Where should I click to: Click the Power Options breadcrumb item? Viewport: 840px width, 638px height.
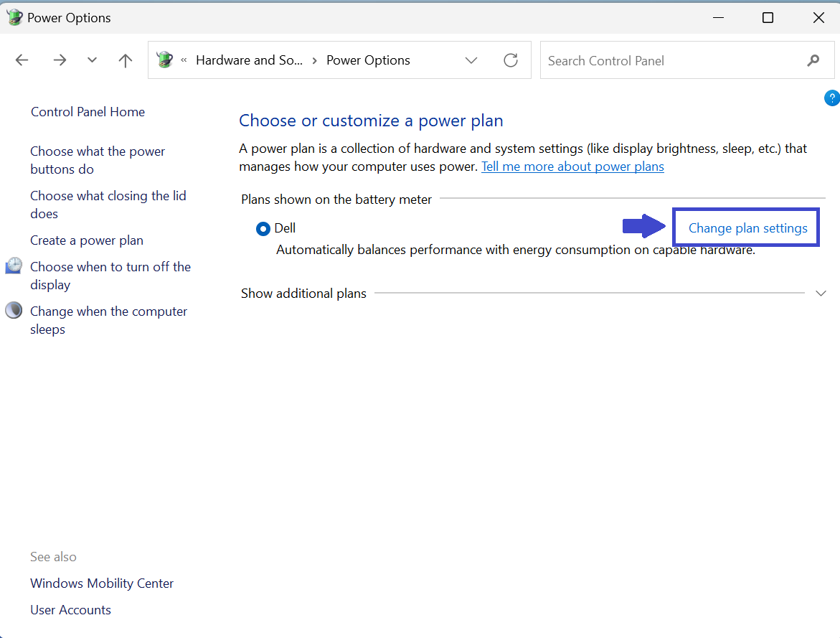coord(368,60)
